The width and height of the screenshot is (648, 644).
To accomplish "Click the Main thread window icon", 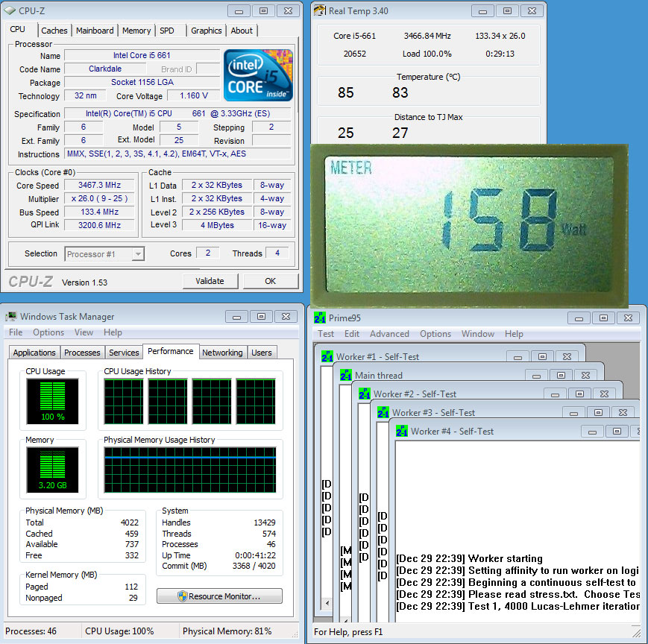I will 345,375.
